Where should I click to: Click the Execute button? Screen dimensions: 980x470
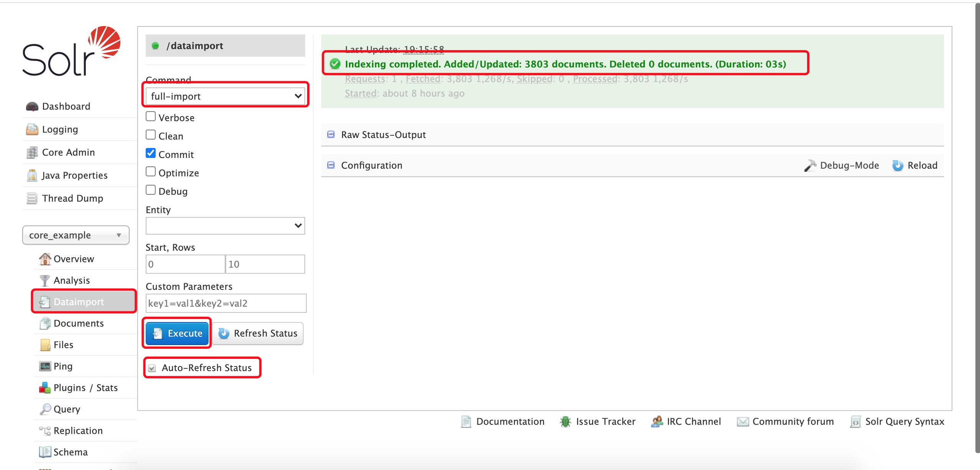tap(177, 334)
